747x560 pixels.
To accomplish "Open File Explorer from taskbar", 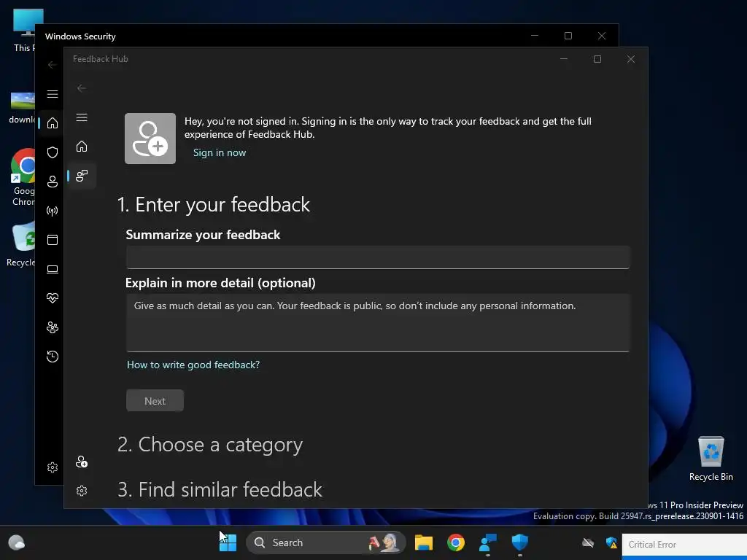I will click(424, 542).
